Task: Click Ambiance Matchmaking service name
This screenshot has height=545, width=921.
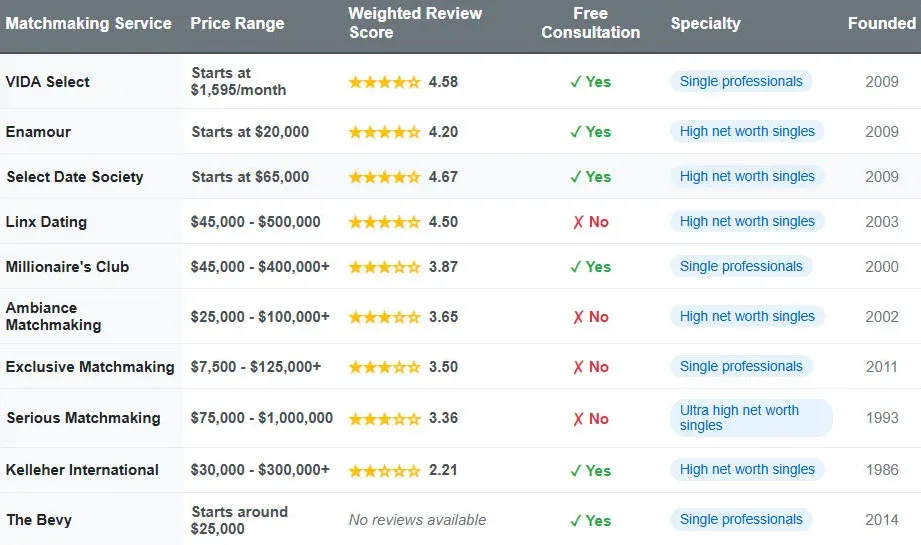Action: click(53, 316)
